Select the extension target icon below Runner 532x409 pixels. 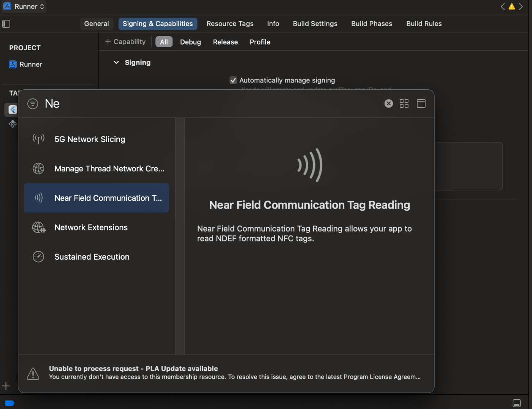tap(13, 124)
